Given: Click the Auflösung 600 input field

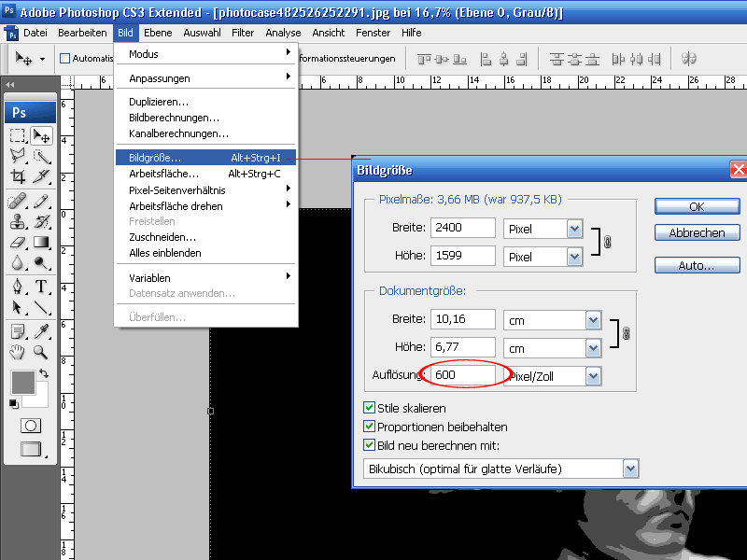Looking at the screenshot, I should (463, 375).
